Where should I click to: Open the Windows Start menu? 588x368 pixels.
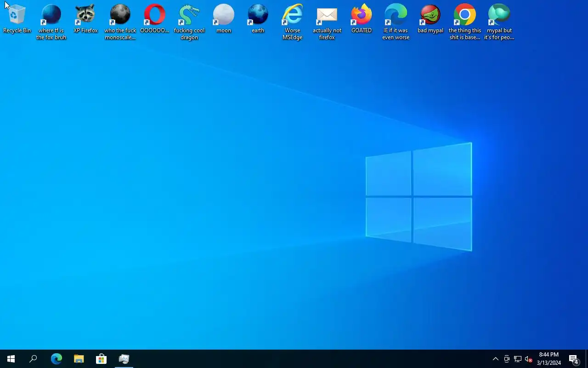click(11, 359)
